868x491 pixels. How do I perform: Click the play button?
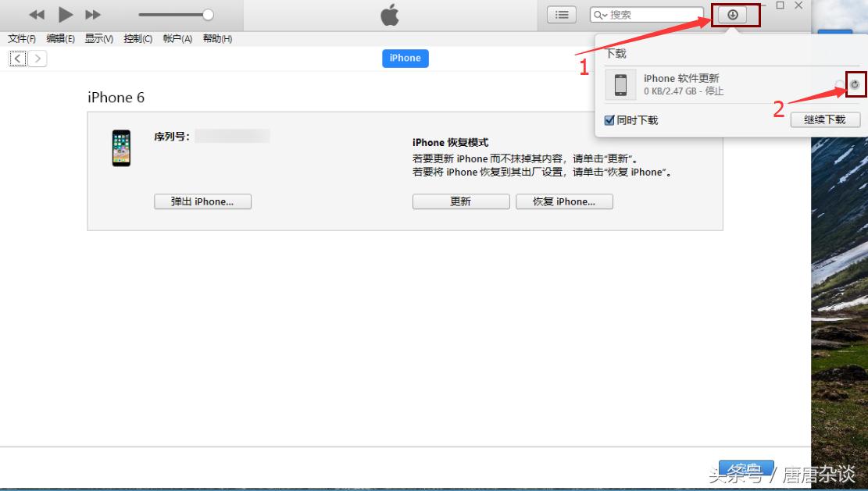pyautogui.click(x=66, y=14)
